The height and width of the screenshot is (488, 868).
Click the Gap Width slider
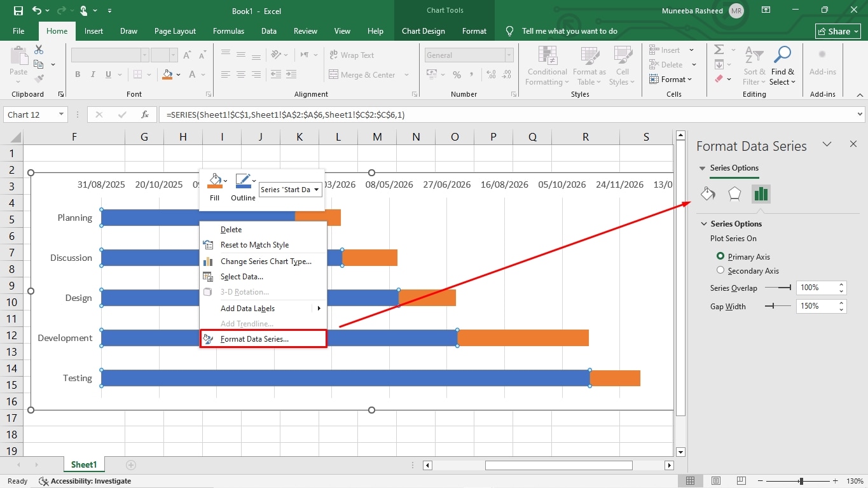pyautogui.click(x=778, y=306)
